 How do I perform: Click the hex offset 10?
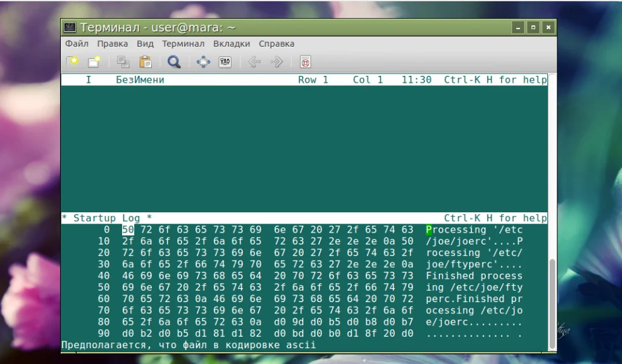[104, 241]
